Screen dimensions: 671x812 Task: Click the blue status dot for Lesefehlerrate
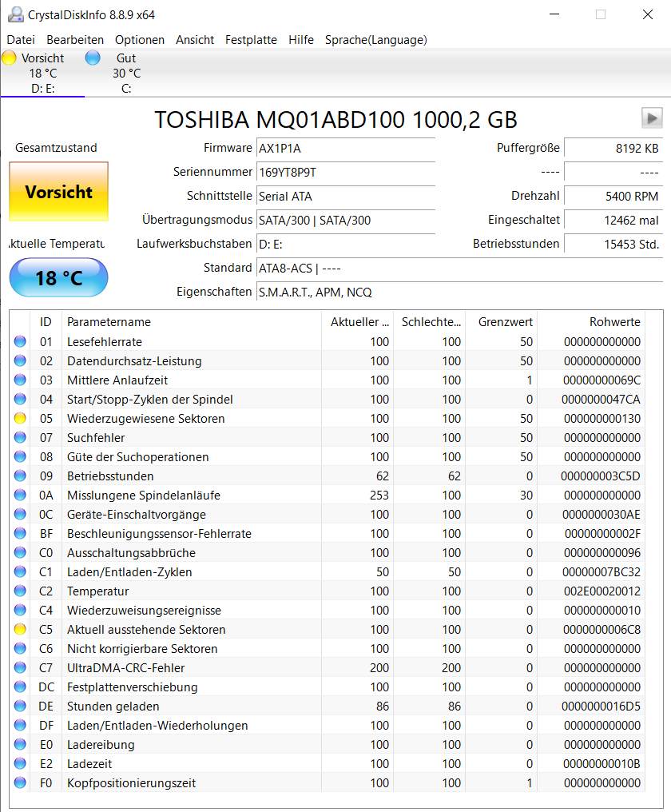coord(20,341)
